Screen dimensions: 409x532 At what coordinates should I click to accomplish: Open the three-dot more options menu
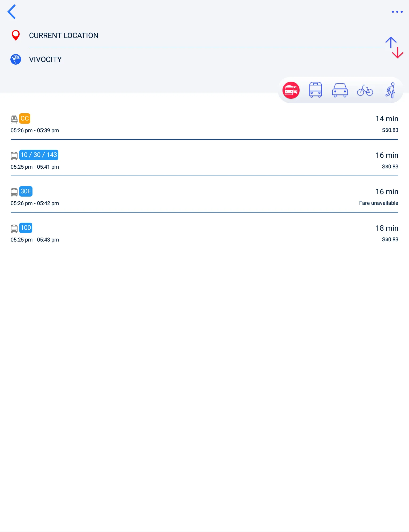pos(397,12)
